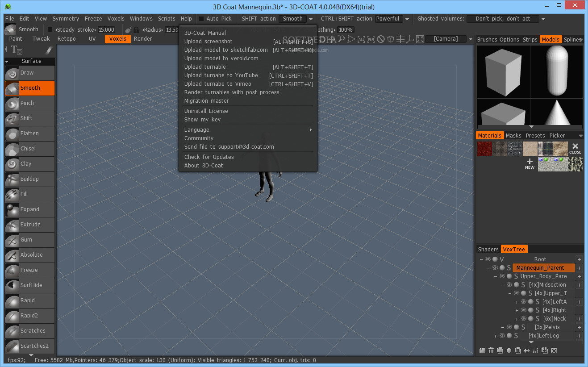Select the Draw brush tool
588x367 pixels.
click(x=29, y=73)
